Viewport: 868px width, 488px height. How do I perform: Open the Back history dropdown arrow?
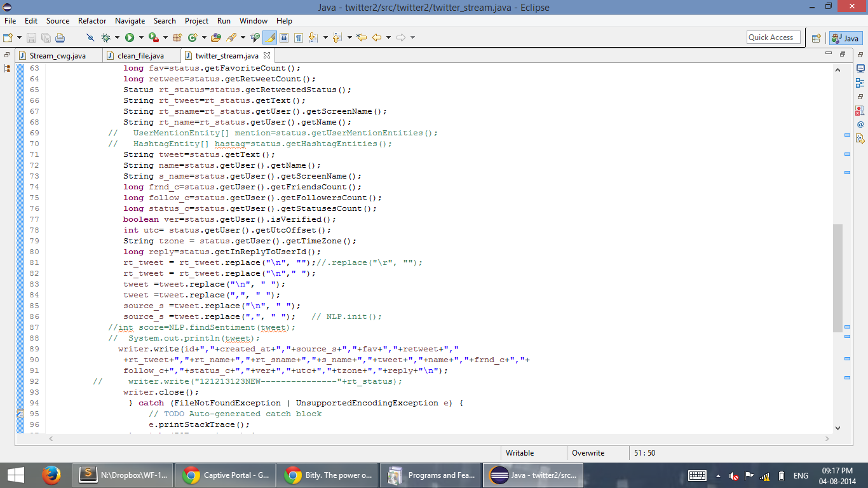click(x=388, y=37)
